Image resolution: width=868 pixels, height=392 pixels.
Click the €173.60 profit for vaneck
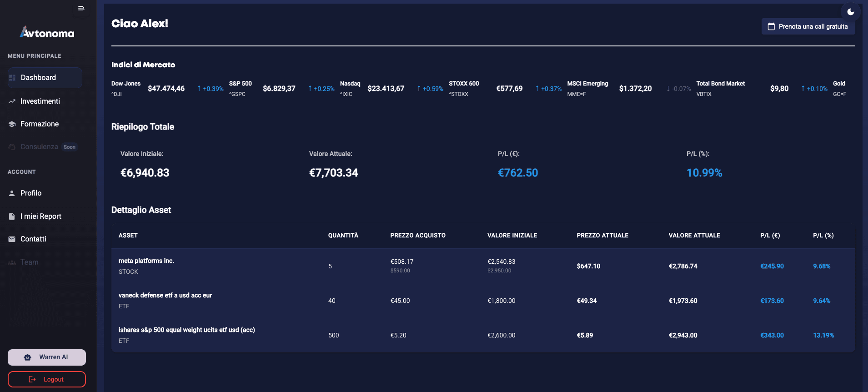772,301
